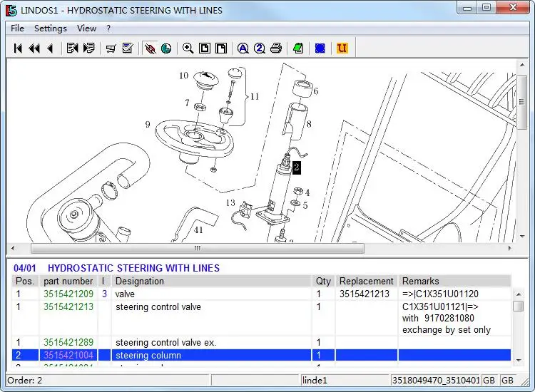The image size is (535, 392).
Task: Click the magnifier zoom-in icon
Action: point(188,48)
